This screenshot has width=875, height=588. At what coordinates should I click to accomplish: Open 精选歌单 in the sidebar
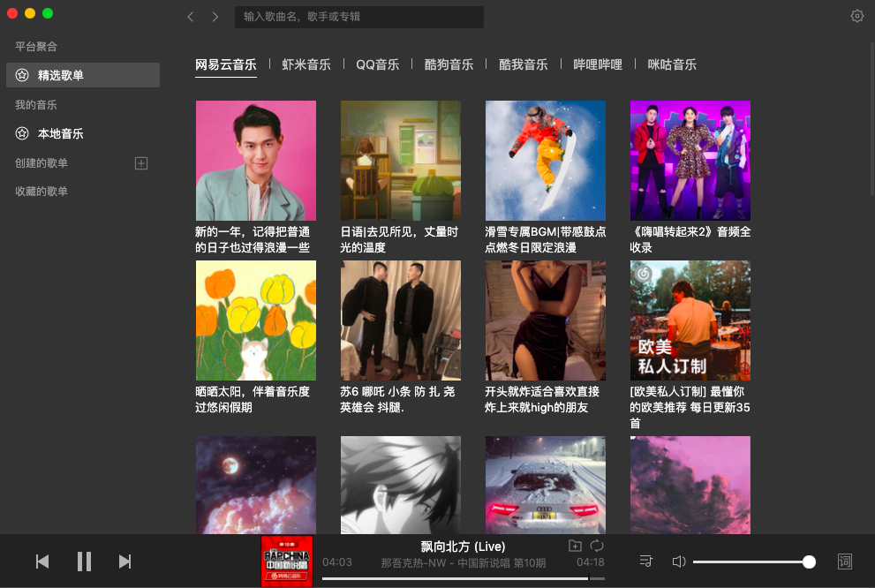tap(83, 75)
